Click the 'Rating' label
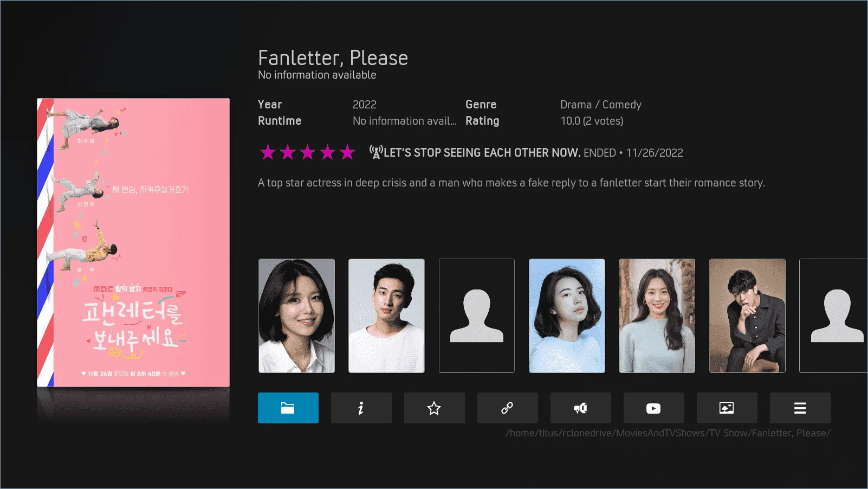868x489 pixels. coord(482,121)
